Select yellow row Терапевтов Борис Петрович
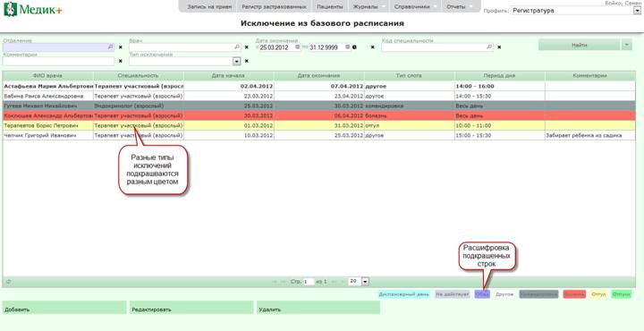644x331 pixels. tap(319, 125)
